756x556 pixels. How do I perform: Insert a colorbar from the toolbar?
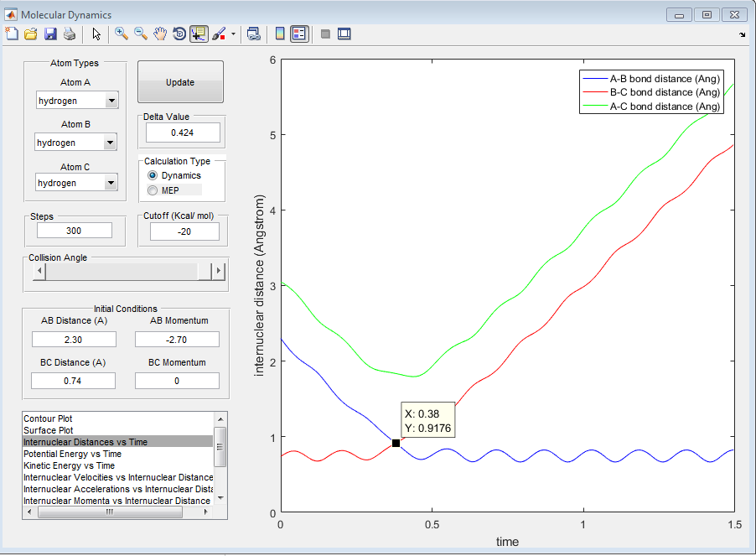click(x=280, y=34)
